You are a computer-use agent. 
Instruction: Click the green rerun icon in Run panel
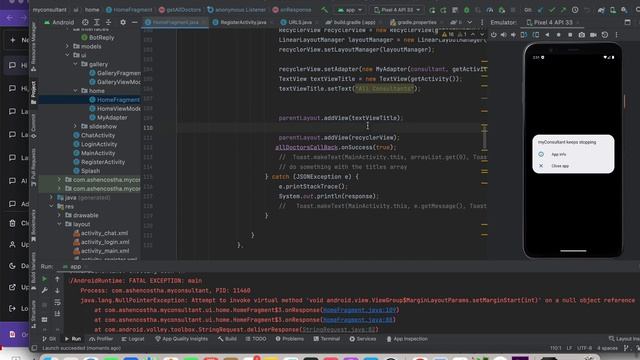click(x=44, y=279)
